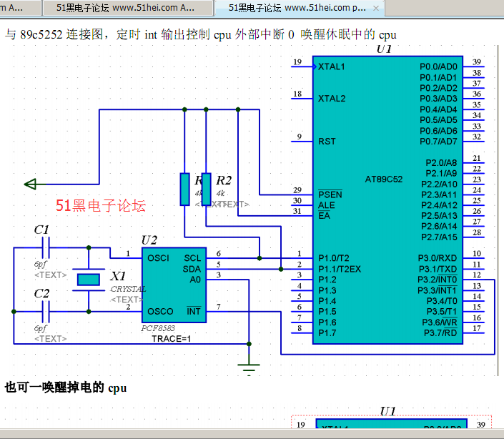
Task: Click the X1 crystal name label
Action: coord(118,276)
